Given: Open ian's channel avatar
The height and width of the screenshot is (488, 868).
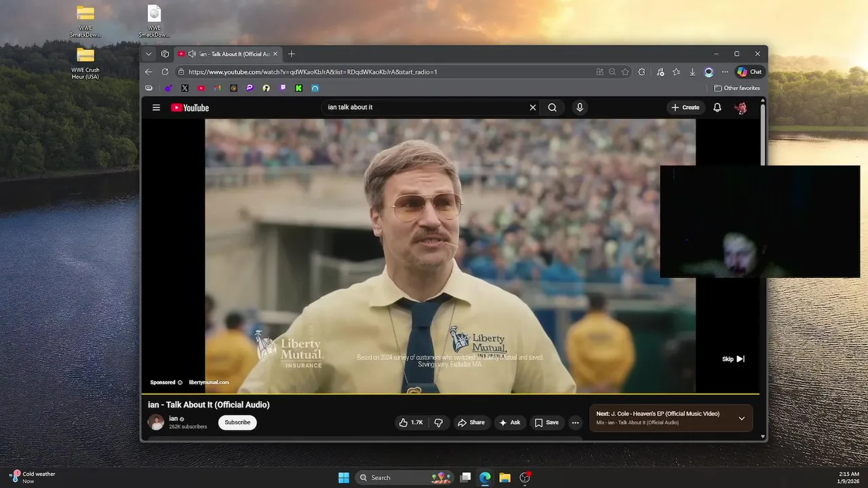Looking at the screenshot, I should (x=156, y=422).
